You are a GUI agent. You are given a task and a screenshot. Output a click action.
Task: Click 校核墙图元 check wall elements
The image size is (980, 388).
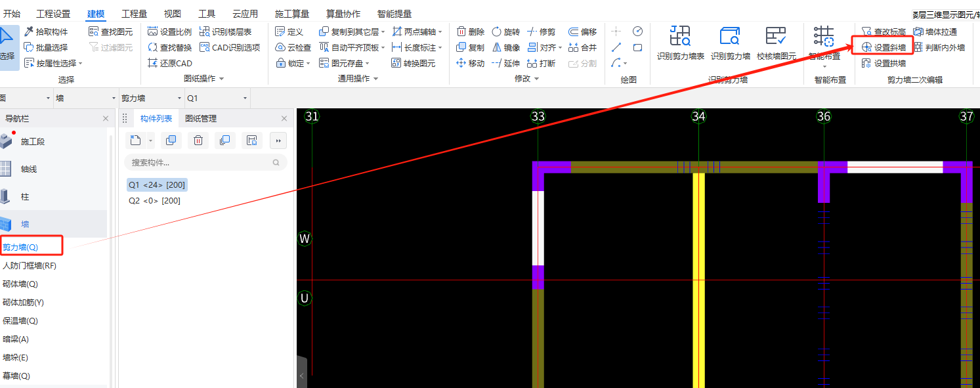[x=776, y=43]
